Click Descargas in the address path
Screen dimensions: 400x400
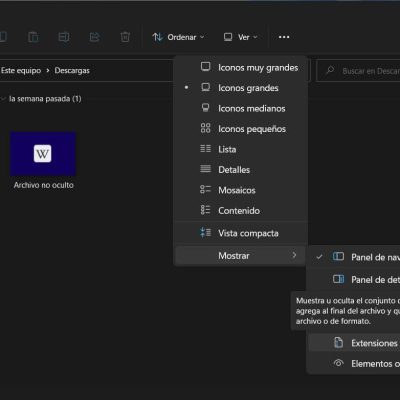click(x=72, y=70)
